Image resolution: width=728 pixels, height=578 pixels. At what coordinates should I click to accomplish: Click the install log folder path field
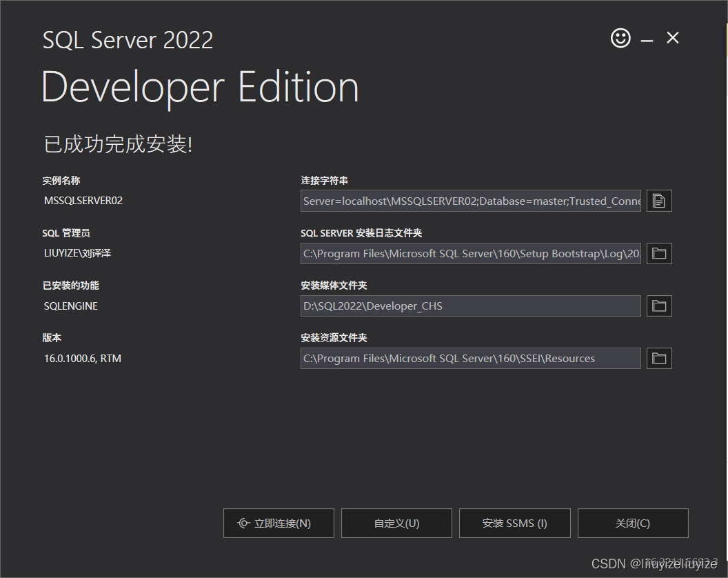pos(471,253)
